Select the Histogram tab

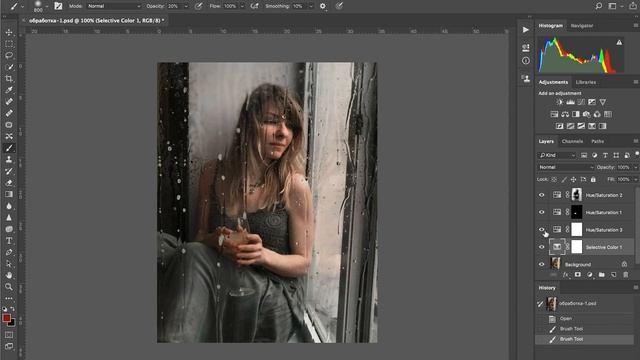tap(550, 26)
